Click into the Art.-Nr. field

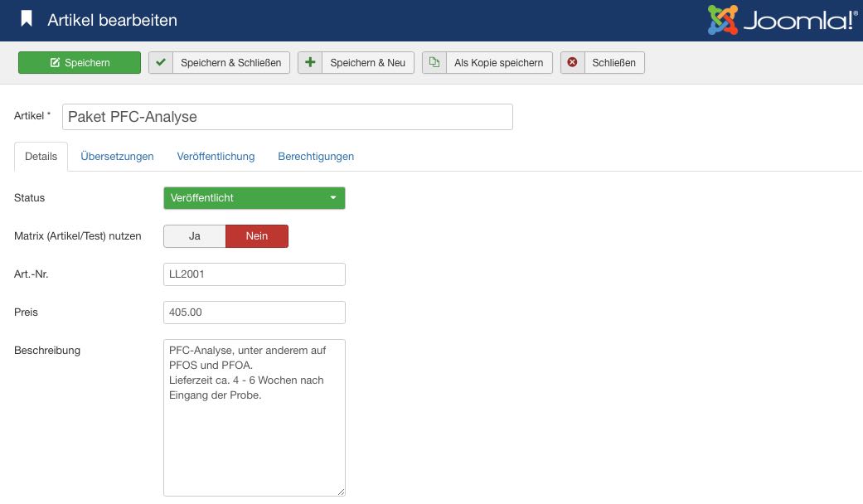point(254,274)
